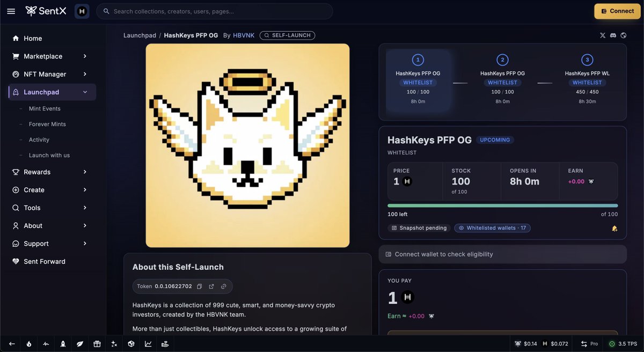Click the Launchpad breadcrumb link
Screen dimensions: 644x352
click(140, 35)
